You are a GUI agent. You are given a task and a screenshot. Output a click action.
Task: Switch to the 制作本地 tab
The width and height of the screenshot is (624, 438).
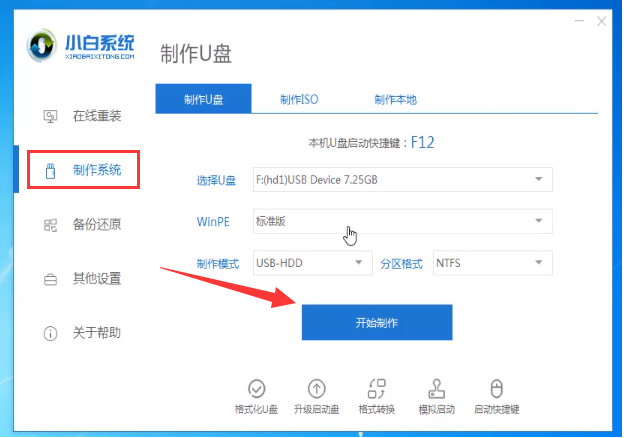tap(395, 99)
